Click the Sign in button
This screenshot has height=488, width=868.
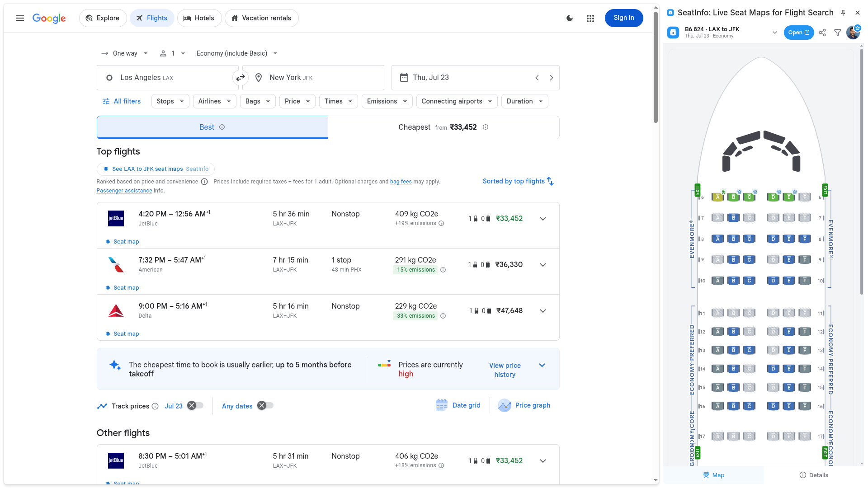point(624,18)
